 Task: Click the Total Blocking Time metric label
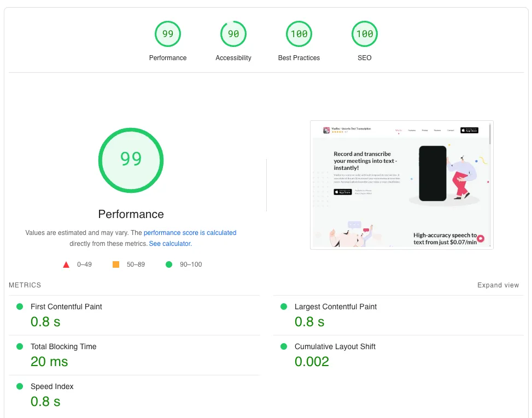pyautogui.click(x=63, y=346)
